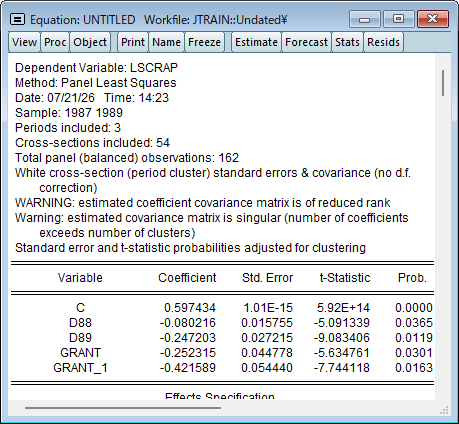This screenshot has height=424, width=459.
Task: Select the 'Coefficient' column header
Action: tap(187, 278)
